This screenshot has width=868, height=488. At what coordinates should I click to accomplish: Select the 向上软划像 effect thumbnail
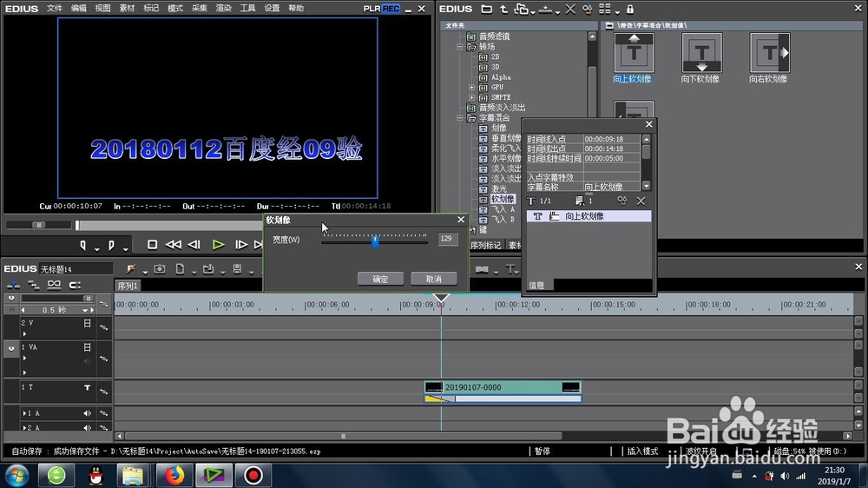click(634, 53)
